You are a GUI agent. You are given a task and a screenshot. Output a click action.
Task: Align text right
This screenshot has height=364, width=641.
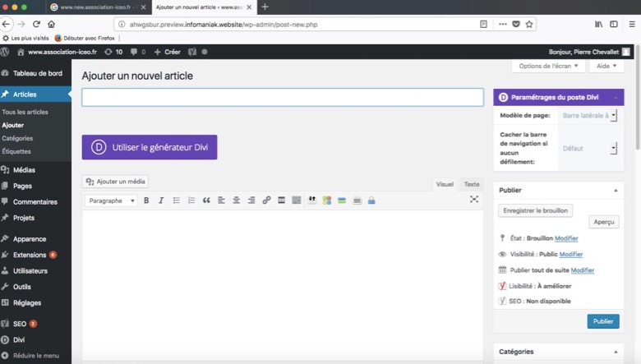click(x=251, y=200)
